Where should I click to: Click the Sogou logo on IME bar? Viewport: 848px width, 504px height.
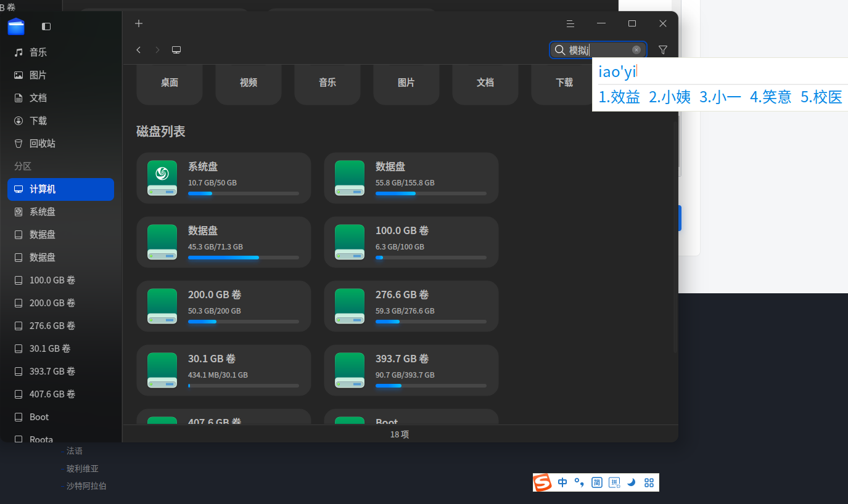[543, 482]
